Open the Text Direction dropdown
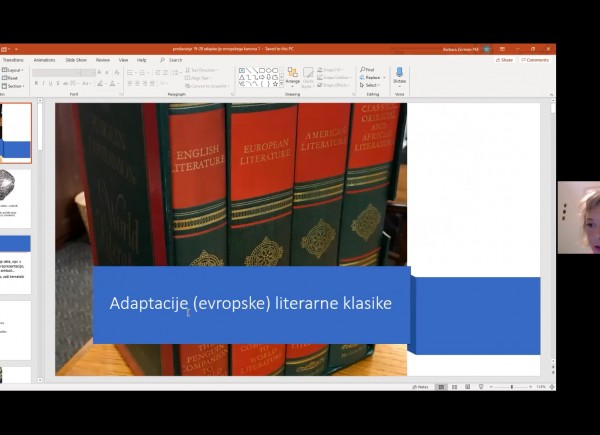Viewport: 600px width, 435px height. click(x=202, y=70)
